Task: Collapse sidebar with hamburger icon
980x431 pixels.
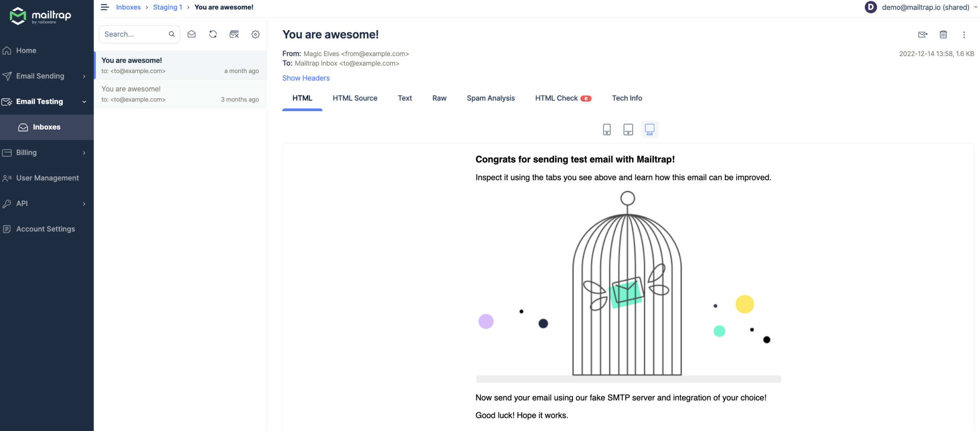Action: coord(105,7)
